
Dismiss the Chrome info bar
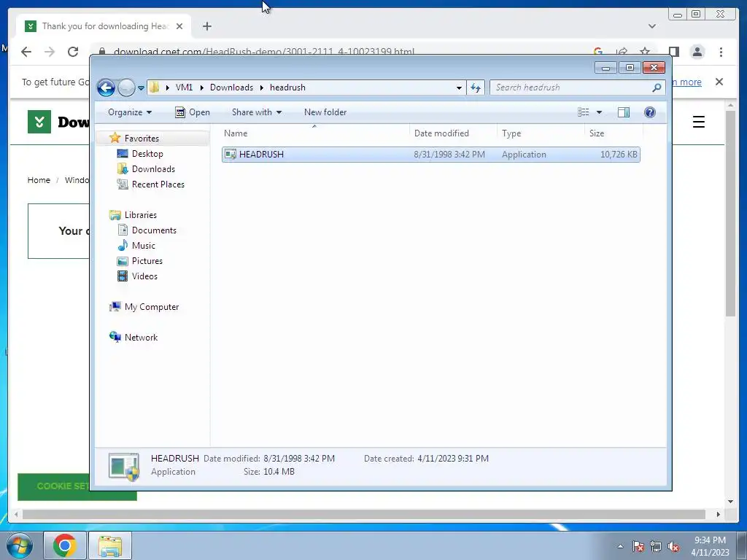point(719,82)
